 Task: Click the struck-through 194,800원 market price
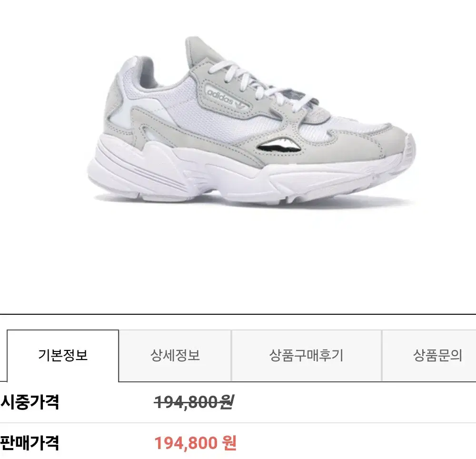pos(194,402)
